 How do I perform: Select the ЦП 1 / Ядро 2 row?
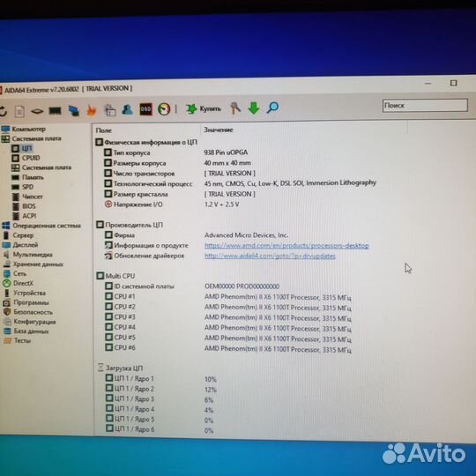(x=161, y=389)
